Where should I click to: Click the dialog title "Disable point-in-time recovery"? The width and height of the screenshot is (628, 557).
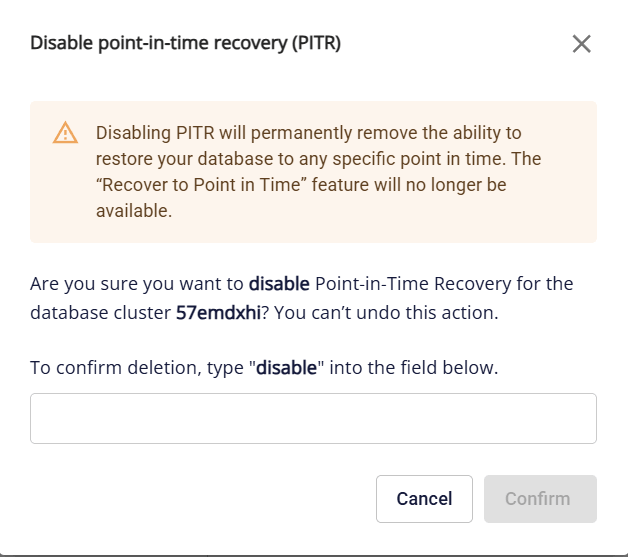click(159, 43)
